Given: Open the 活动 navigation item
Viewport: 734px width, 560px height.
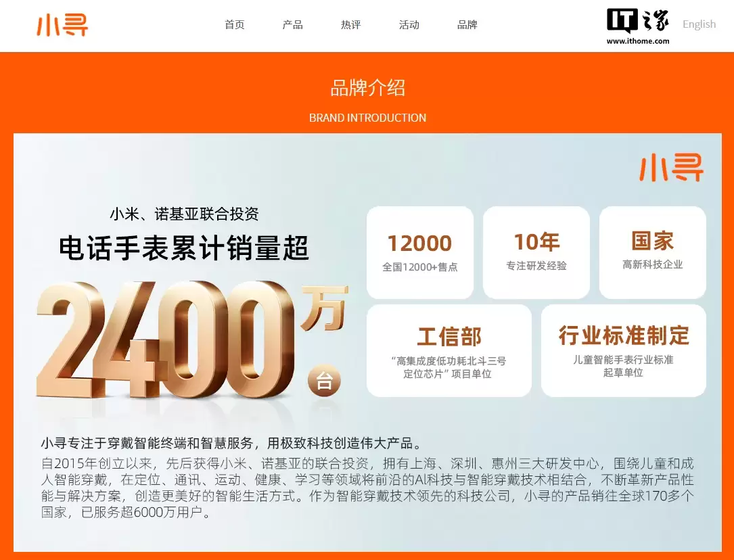Looking at the screenshot, I should [x=409, y=25].
